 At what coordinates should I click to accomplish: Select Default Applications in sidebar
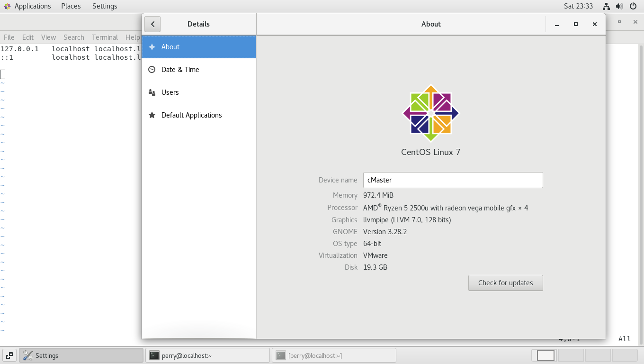tap(191, 115)
